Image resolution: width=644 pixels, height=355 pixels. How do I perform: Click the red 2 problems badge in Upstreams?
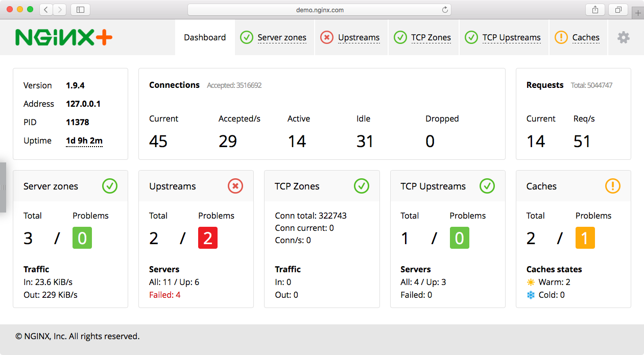pyautogui.click(x=208, y=238)
